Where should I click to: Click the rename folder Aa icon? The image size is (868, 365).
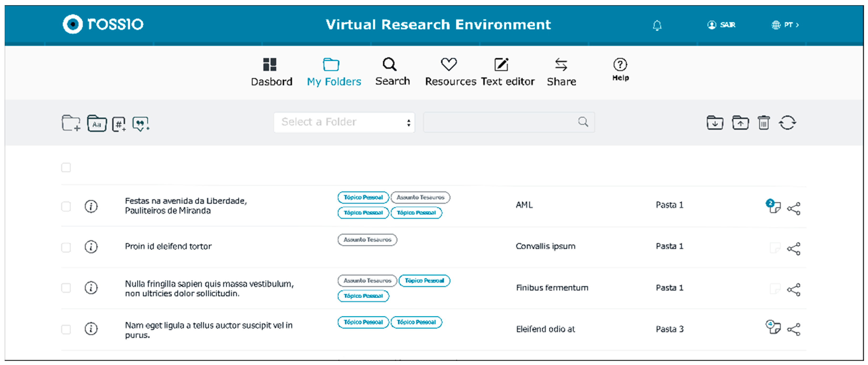pos(97,124)
